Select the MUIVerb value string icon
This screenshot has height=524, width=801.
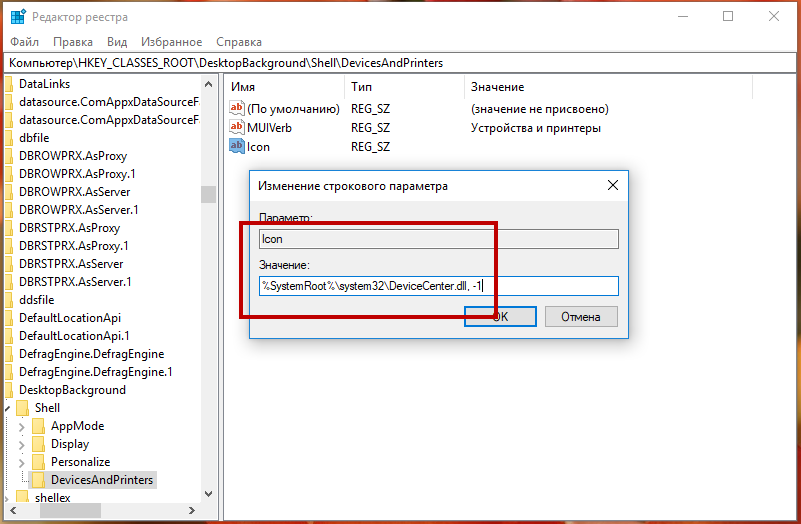coord(237,127)
